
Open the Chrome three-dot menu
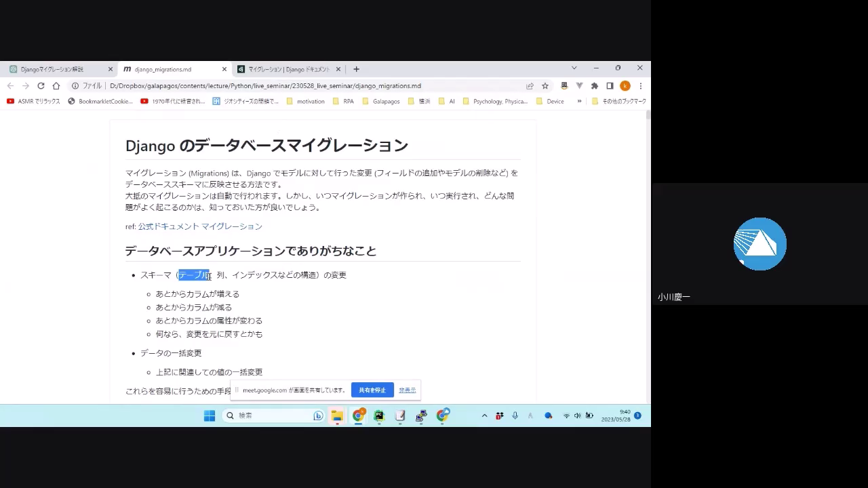(640, 86)
